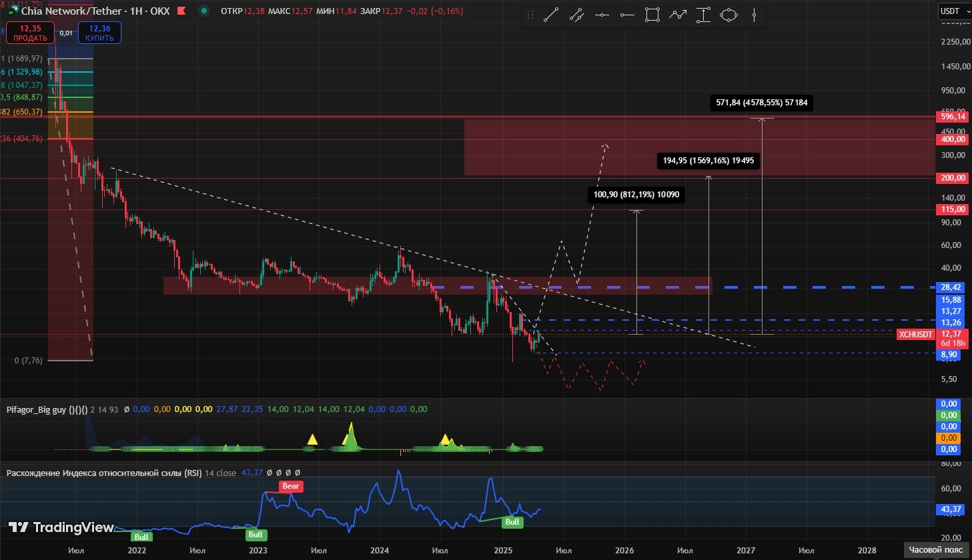This screenshot has height=560, width=972.
Task: Open the USDT currency dropdown
Action: (954, 11)
